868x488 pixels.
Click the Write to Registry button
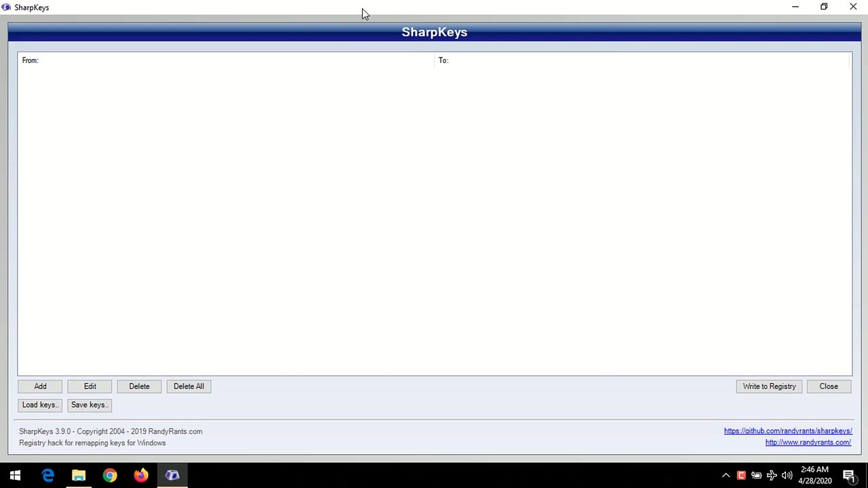[x=769, y=386]
